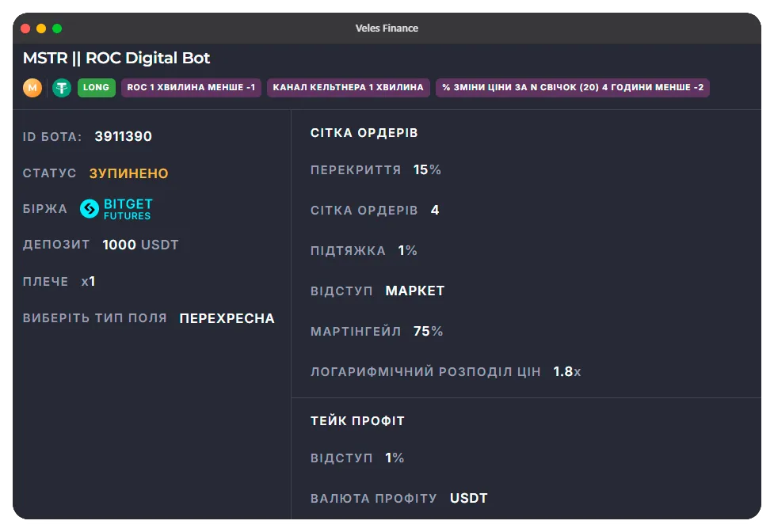Open the ROC 1 хвилина менше -1 strategy badge
The width and height of the screenshot is (774, 532).
(x=191, y=89)
